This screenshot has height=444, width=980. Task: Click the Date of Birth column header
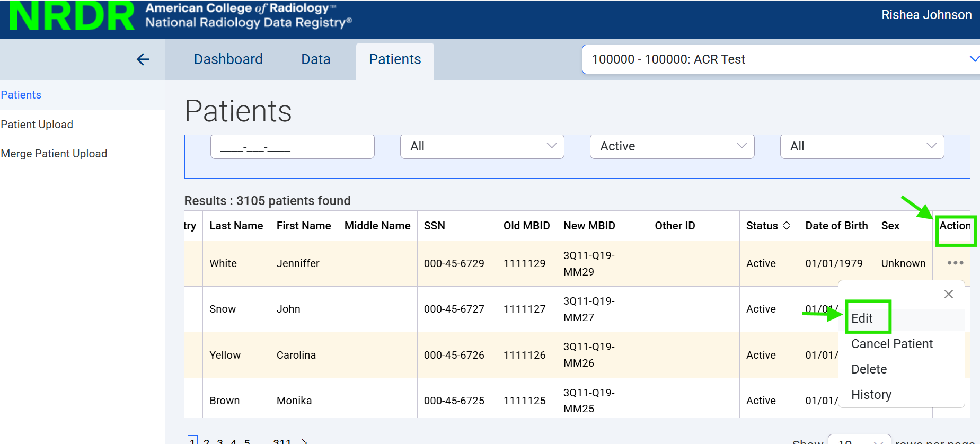click(837, 226)
